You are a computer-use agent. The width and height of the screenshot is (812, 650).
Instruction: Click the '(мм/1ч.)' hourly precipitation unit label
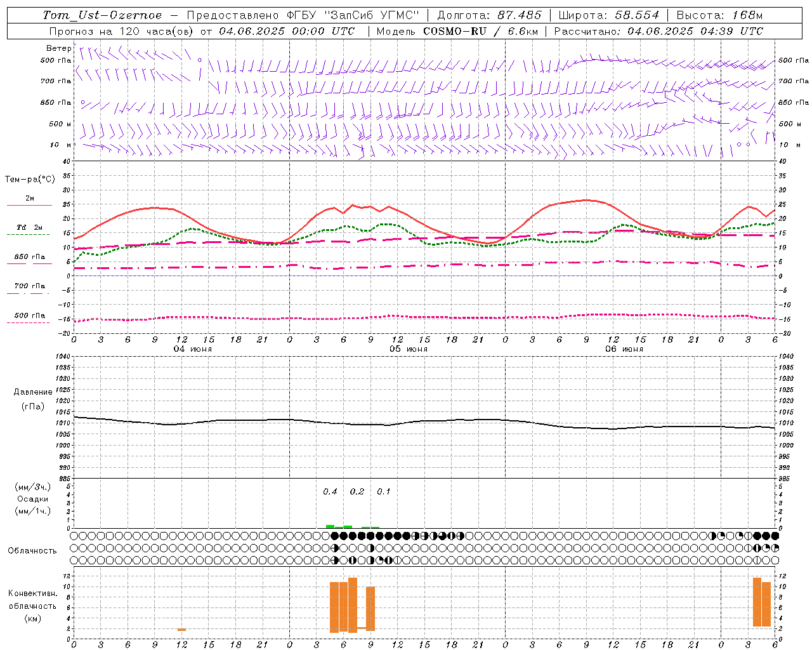coord(33,511)
